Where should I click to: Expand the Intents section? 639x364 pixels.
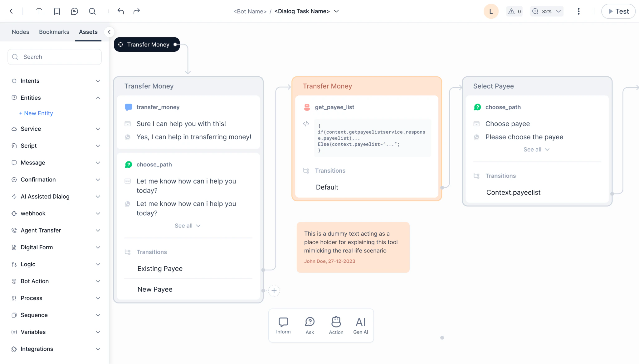click(x=98, y=81)
